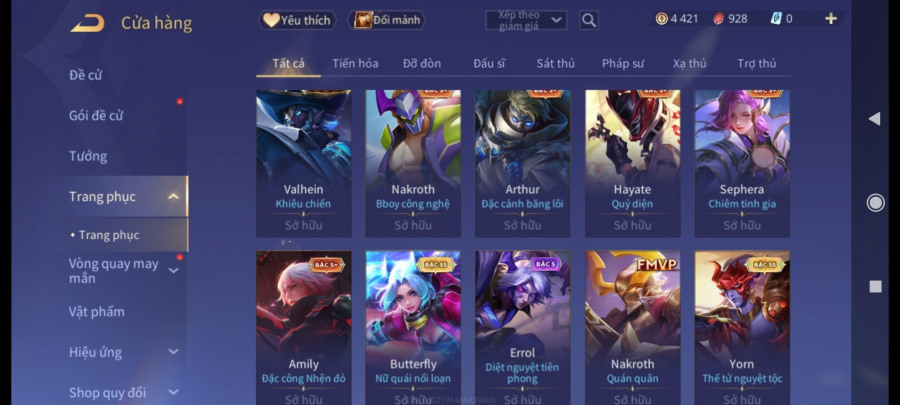
Task: Switch to the Pháp sư tab
Action: click(623, 63)
